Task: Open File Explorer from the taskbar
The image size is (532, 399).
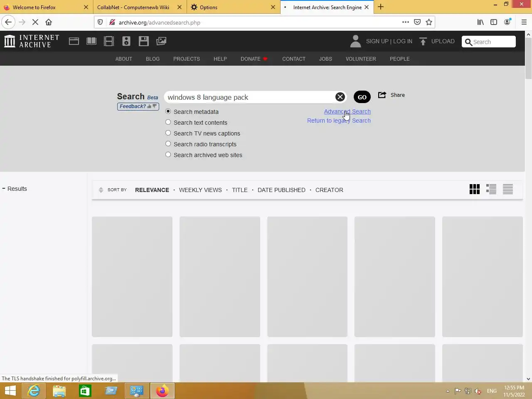Action: pyautogui.click(x=59, y=391)
